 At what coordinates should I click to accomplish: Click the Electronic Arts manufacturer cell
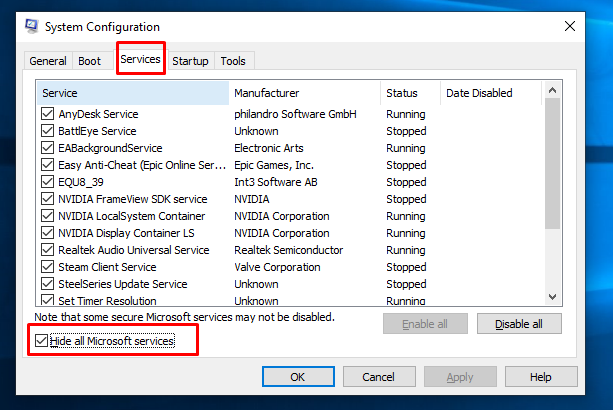click(x=269, y=148)
